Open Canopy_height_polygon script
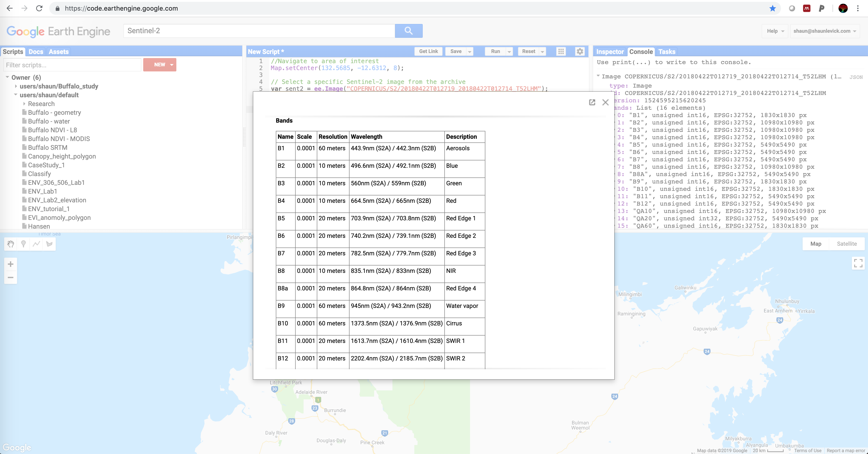868x454 pixels. point(62,156)
